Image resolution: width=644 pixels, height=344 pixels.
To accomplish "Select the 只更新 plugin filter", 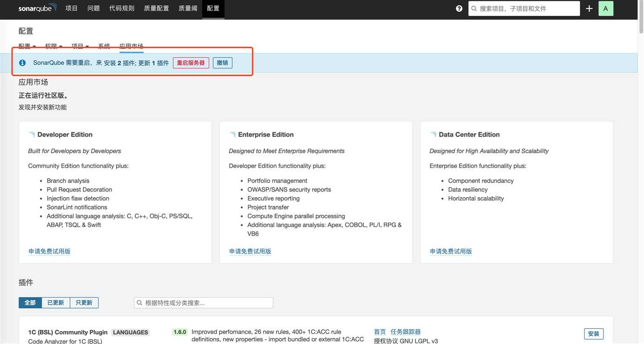I will click(x=84, y=303).
